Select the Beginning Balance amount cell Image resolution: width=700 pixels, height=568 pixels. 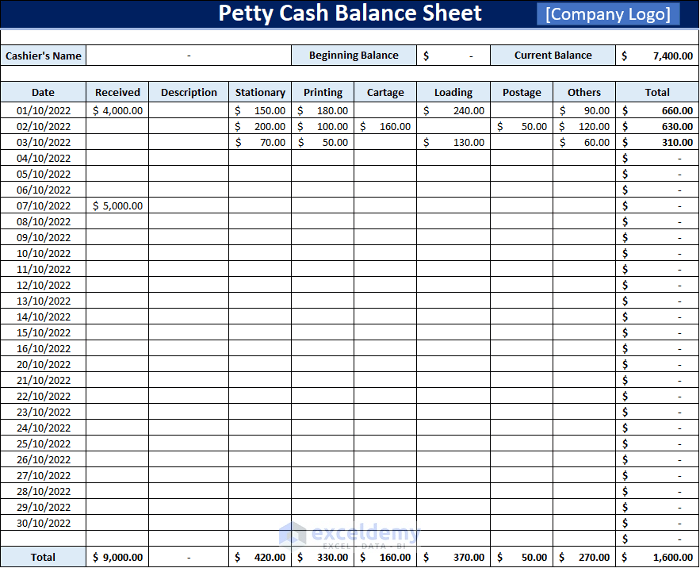tap(453, 56)
